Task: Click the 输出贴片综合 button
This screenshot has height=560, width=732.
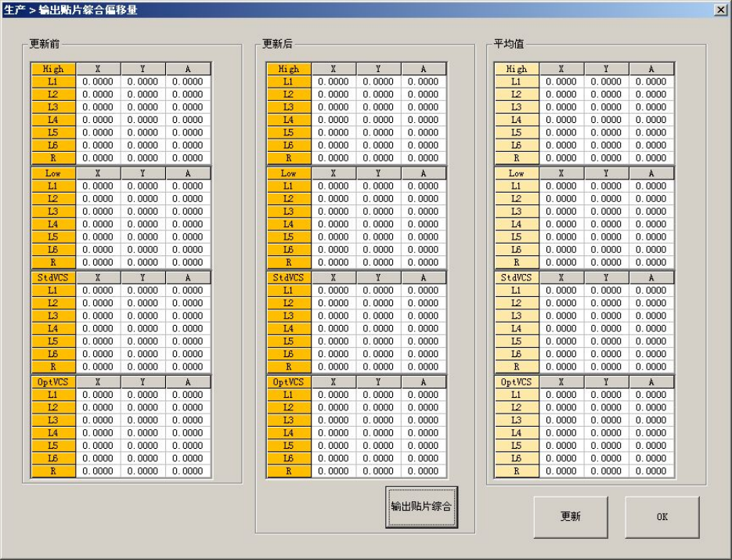Action: coord(421,507)
